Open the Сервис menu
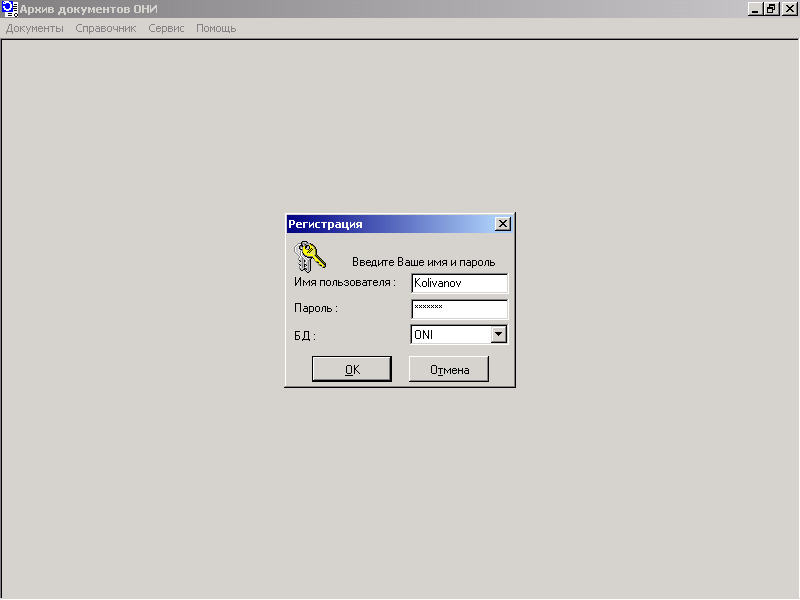This screenshot has height=600, width=800. tap(166, 29)
